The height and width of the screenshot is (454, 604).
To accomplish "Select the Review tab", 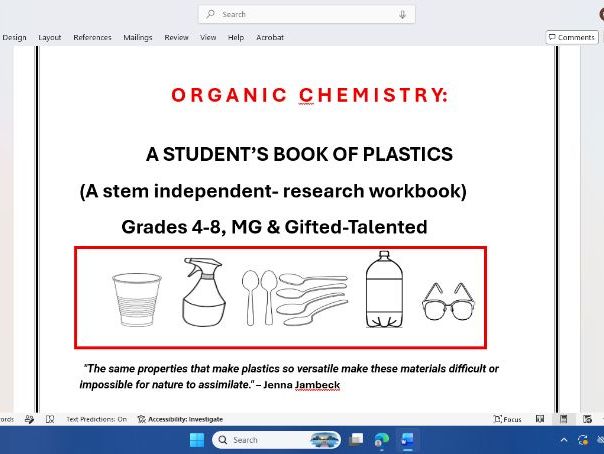I will (x=176, y=37).
